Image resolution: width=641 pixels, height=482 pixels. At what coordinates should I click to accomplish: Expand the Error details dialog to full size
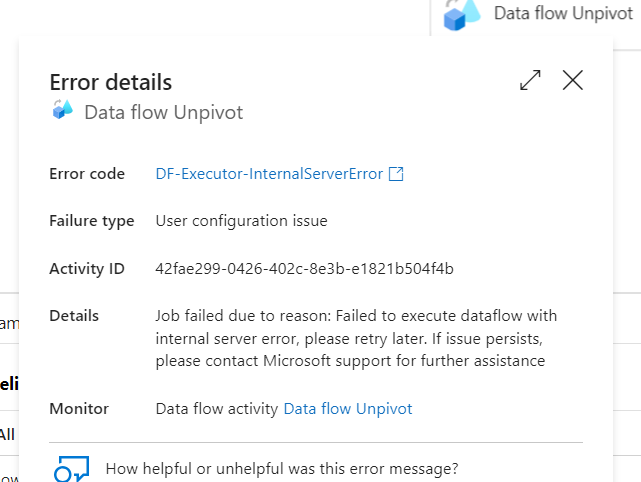[x=531, y=81]
